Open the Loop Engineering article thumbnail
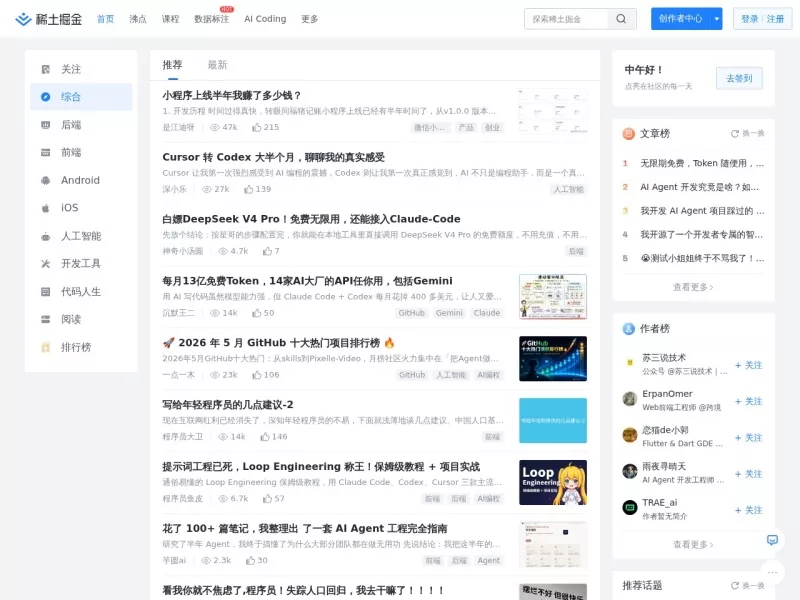The height and width of the screenshot is (600, 800). (553, 483)
